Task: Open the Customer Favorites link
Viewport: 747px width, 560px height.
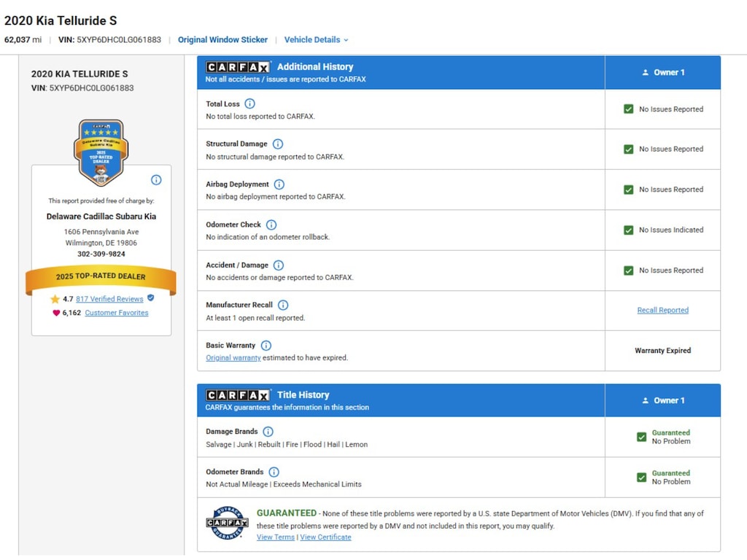Action: tap(117, 313)
